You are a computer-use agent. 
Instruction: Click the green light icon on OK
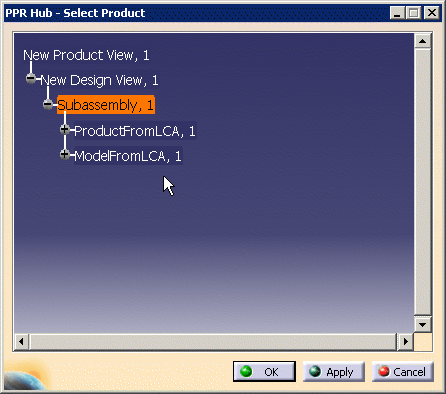pyautogui.click(x=246, y=371)
